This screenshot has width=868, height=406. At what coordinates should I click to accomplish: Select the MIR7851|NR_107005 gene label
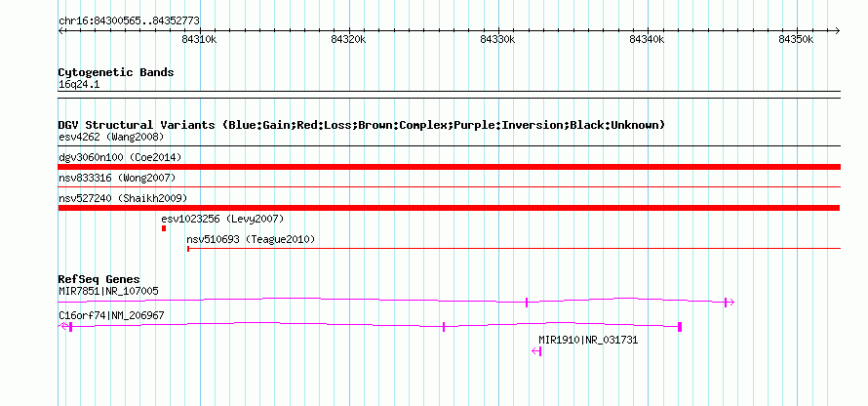108,291
